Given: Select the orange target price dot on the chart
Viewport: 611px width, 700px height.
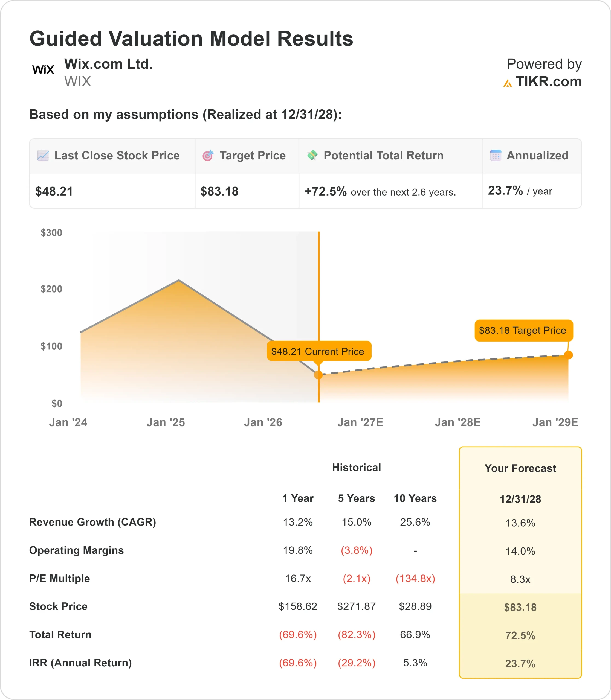Looking at the screenshot, I should 568,355.
